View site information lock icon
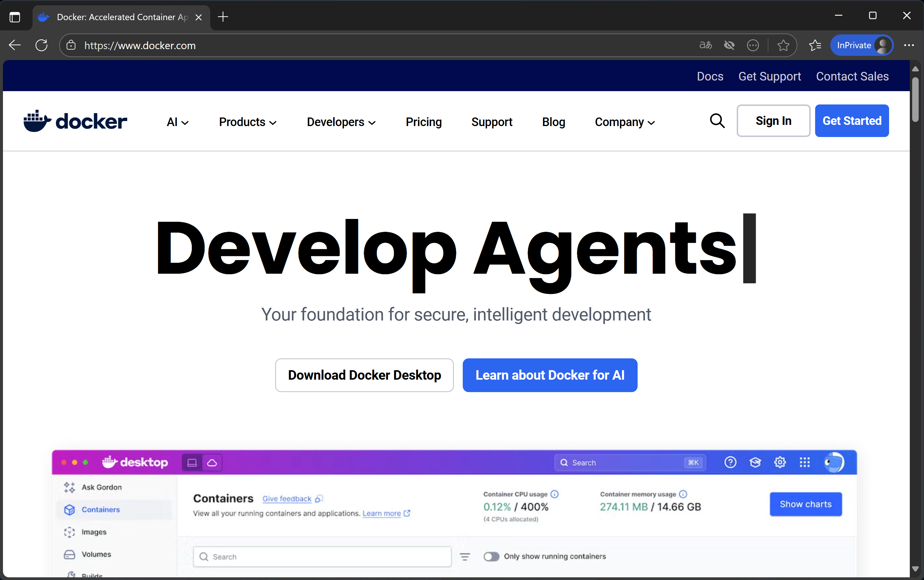The image size is (924, 580). 71,45
